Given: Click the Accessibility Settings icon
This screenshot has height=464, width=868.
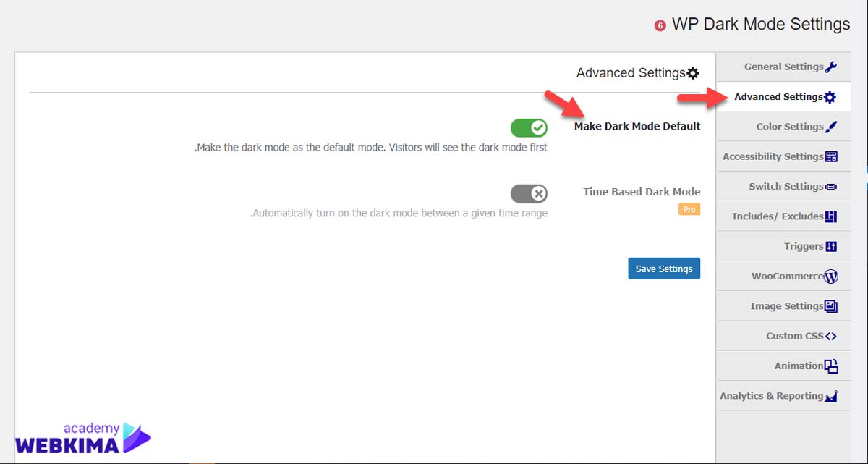Looking at the screenshot, I should [831, 156].
